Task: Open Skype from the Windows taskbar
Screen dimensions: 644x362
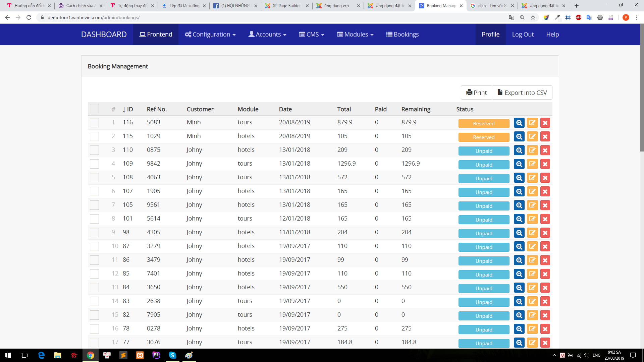Action: coord(172,355)
